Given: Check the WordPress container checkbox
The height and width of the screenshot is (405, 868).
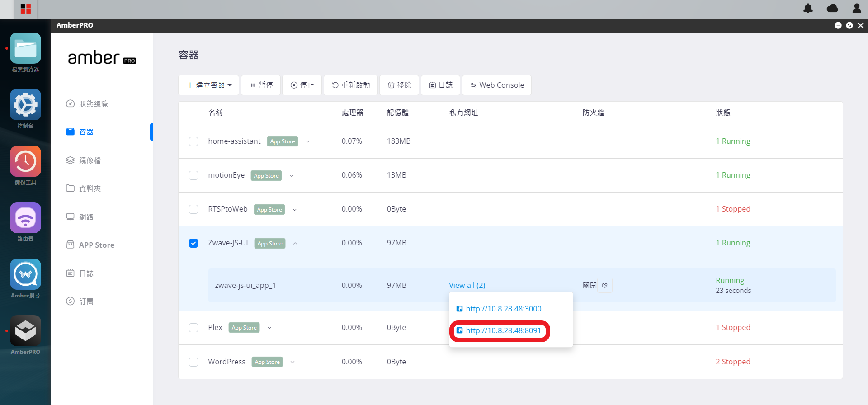Looking at the screenshot, I should 193,362.
